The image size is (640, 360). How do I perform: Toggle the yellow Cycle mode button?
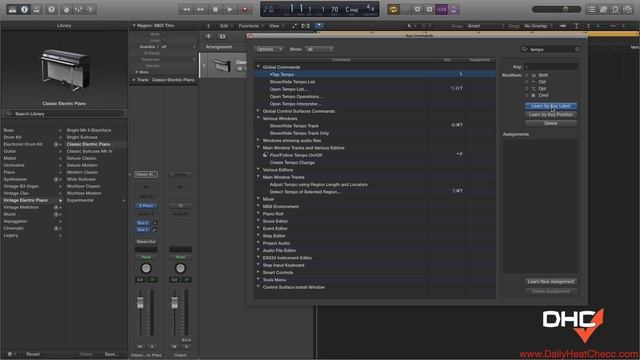(x=393, y=9)
